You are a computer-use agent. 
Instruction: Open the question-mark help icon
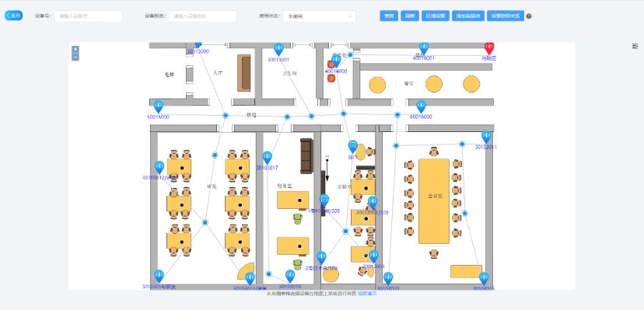(x=529, y=16)
